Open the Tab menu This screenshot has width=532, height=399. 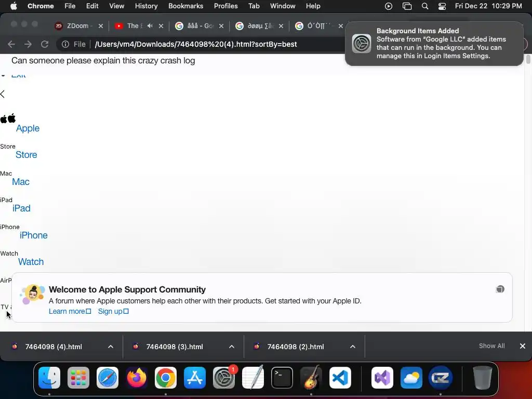click(254, 6)
